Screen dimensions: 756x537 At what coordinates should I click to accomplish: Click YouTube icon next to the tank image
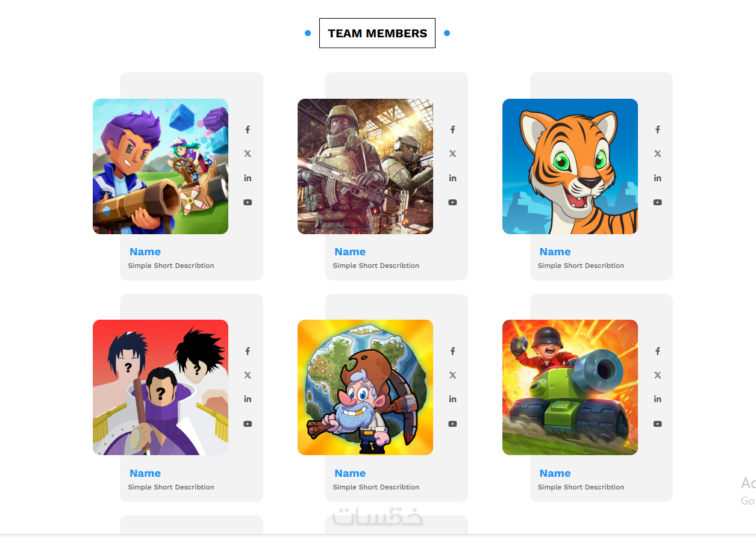pos(657,424)
